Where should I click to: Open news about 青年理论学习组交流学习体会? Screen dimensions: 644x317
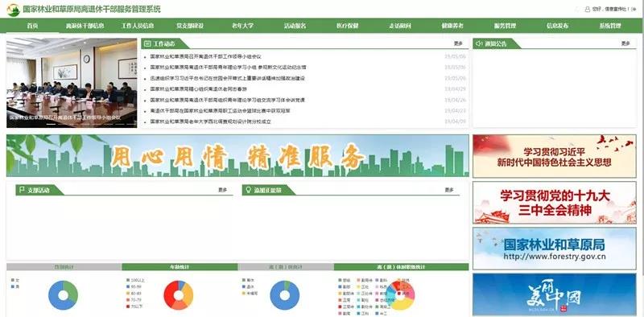[227, 100]
